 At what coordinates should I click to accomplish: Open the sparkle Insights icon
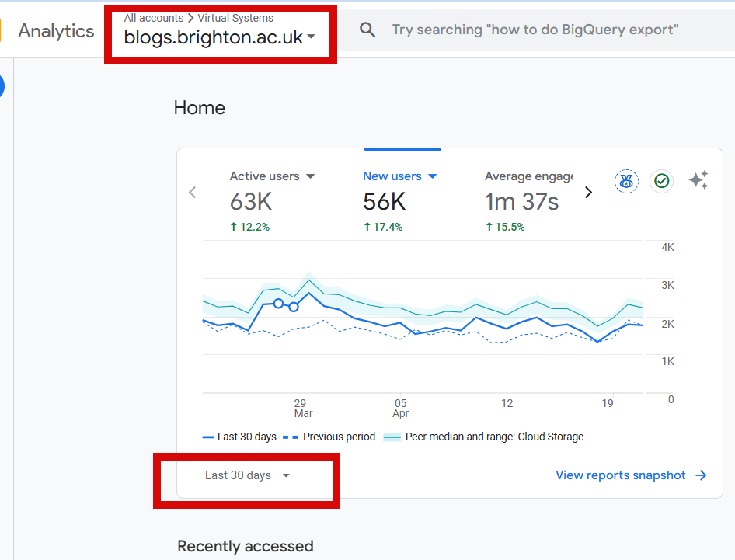698,181
